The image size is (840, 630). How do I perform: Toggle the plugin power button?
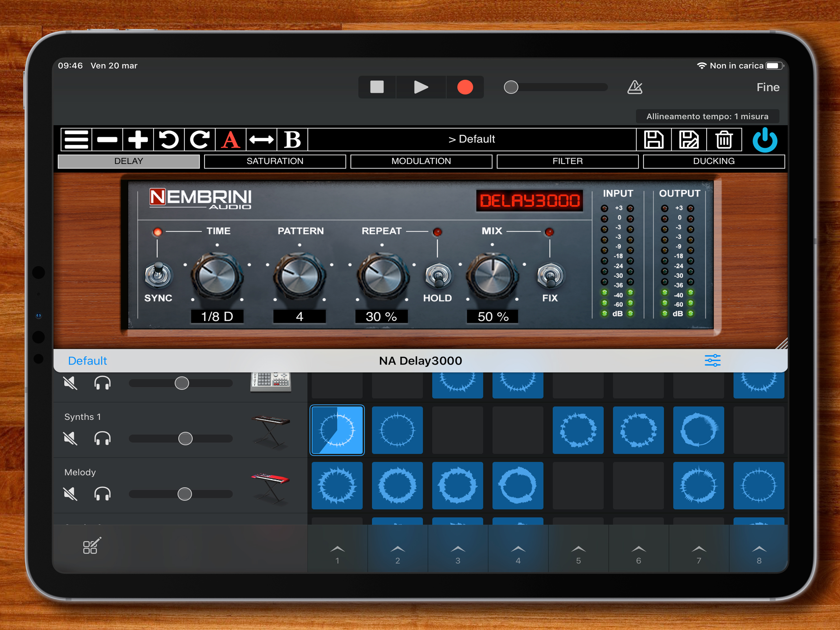point(764,140)
